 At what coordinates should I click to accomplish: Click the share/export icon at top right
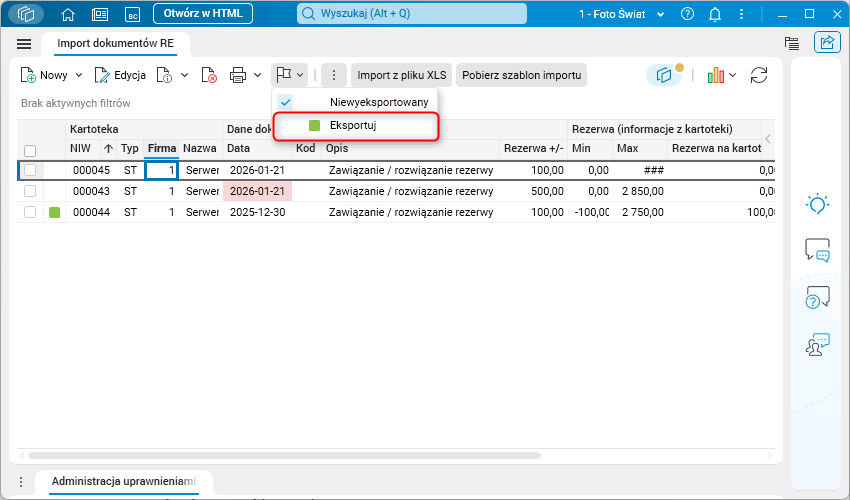tap(827, 42)
